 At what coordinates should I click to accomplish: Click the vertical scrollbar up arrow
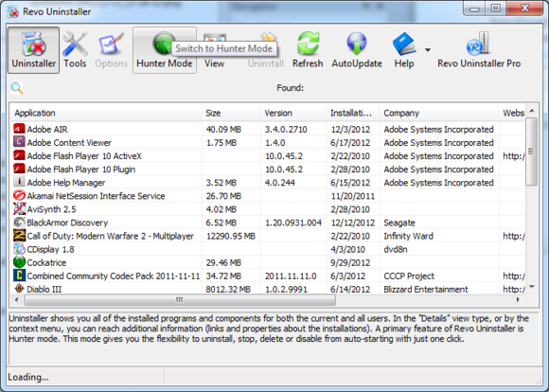(532, 111)
